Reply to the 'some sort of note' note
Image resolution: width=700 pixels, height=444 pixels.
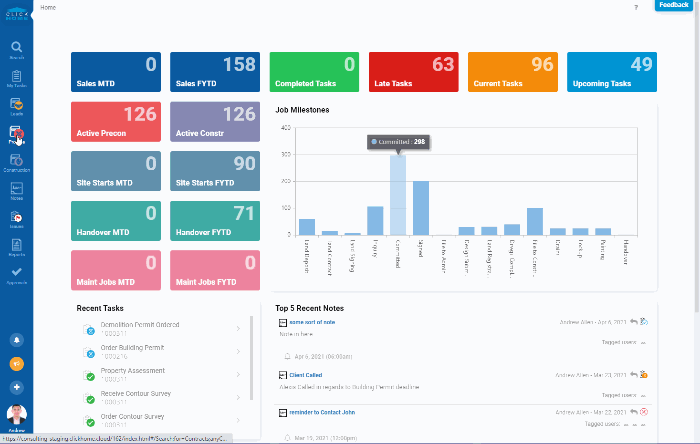633,322
